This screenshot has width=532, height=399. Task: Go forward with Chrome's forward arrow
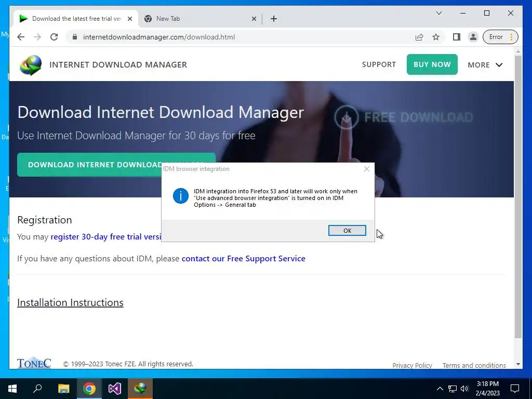[37, 37]
